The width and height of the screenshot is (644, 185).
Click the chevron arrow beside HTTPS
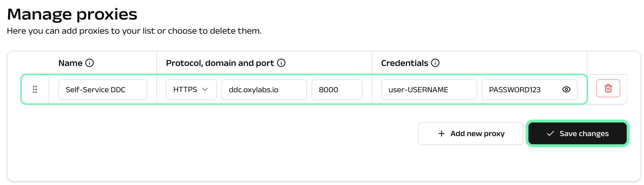pos(205,89)
